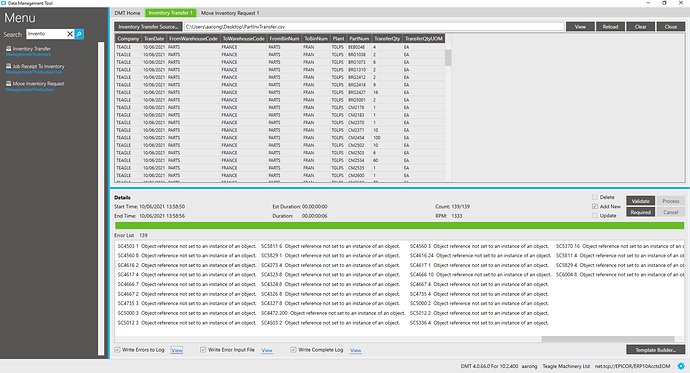Viewport: 690px width, 373px height.
Task: Click the green progress bar
Action: 400,226
